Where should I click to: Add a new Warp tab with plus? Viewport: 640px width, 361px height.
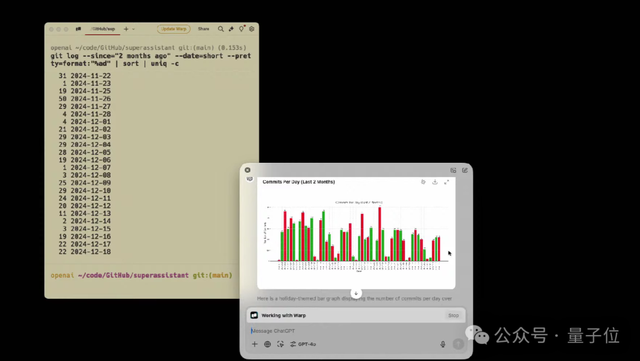click(x=126, y=29)
